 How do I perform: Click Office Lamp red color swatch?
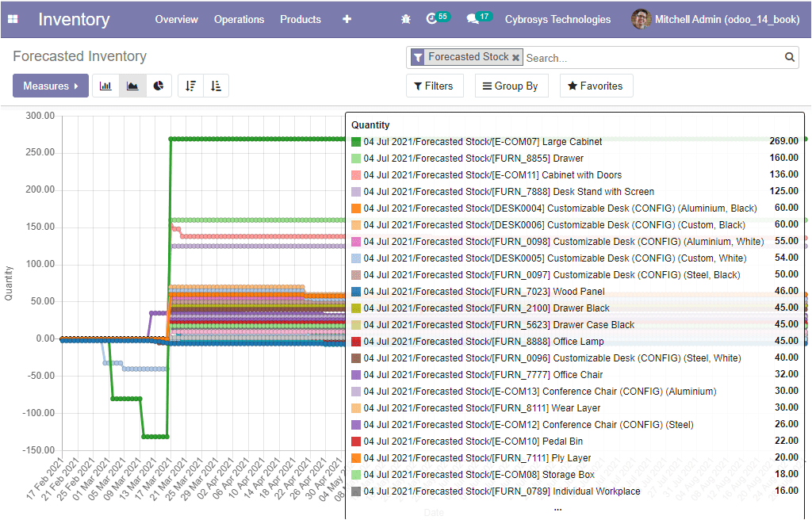point(356,342)
